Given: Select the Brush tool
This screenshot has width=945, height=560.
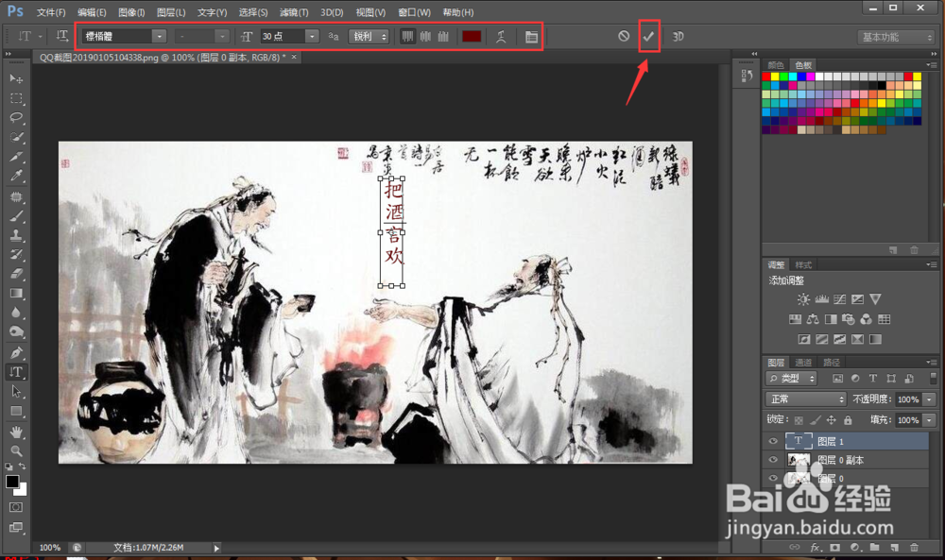Looking at the screenshot, I should tap(16, 216).
